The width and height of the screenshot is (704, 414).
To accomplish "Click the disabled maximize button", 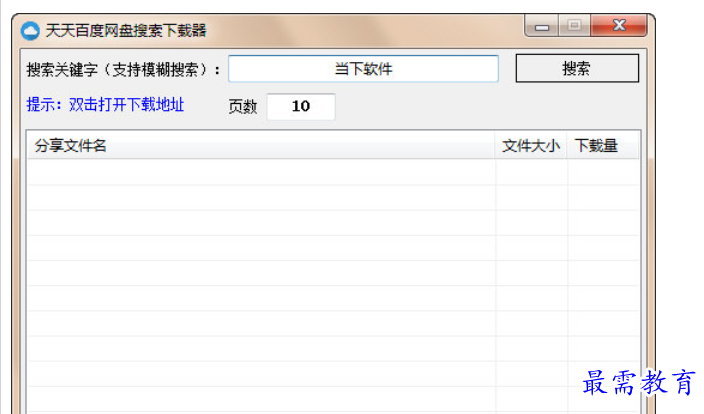I will [575, 26].
